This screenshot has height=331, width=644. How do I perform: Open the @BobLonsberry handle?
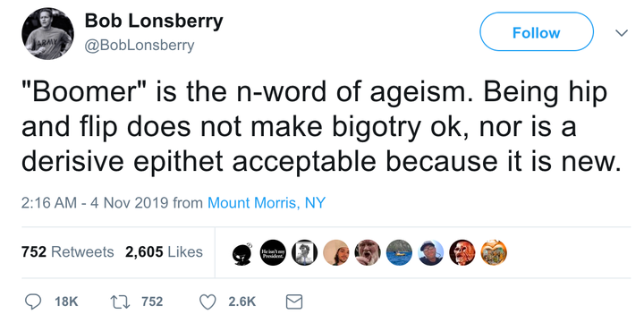[140, 45]
